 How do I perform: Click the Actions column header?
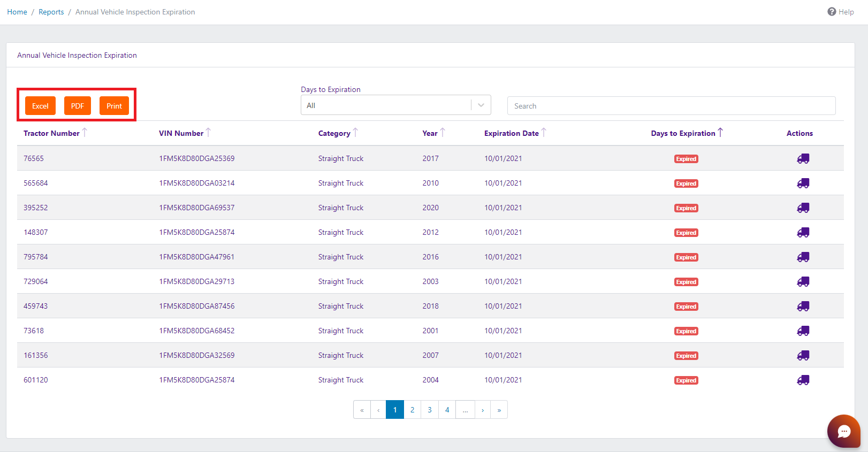click(800, 133)
